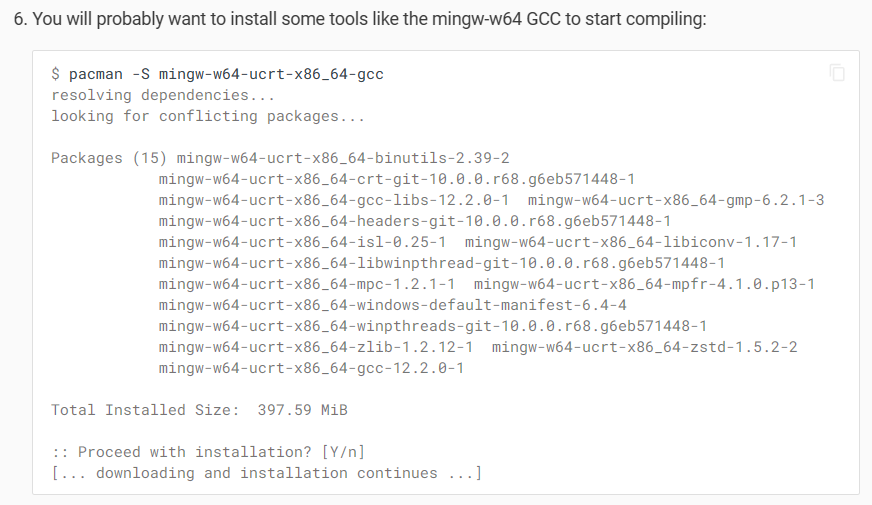Click the crt-git package entry
The image size is (872, 505).
[x=396, y=179]
